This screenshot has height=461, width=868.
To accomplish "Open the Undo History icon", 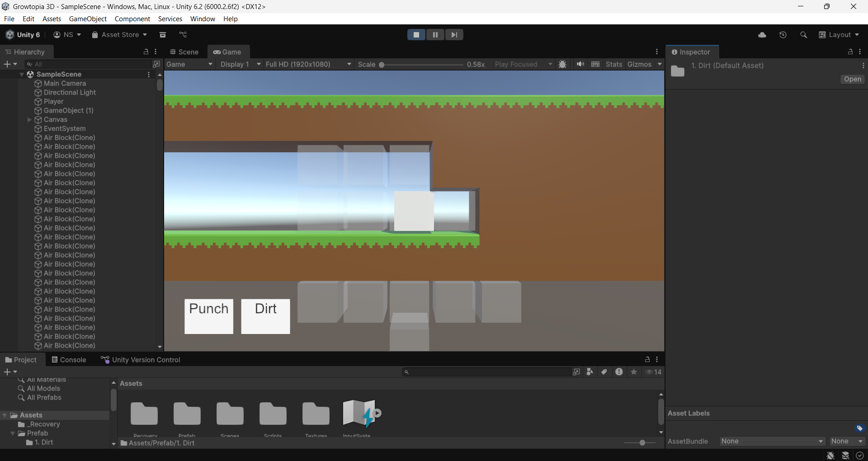I will pos(783,35).
